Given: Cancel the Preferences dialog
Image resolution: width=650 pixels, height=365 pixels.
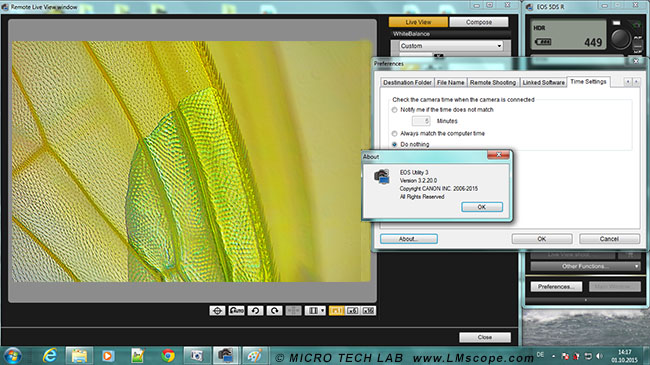Looking at the screenshot, I should [x=609, y=239].
